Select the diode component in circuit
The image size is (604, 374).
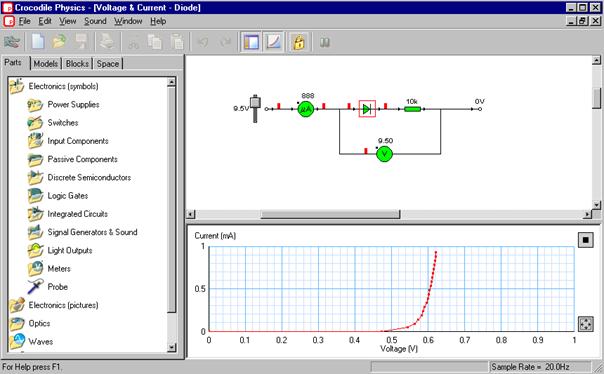tap(367, 109)
